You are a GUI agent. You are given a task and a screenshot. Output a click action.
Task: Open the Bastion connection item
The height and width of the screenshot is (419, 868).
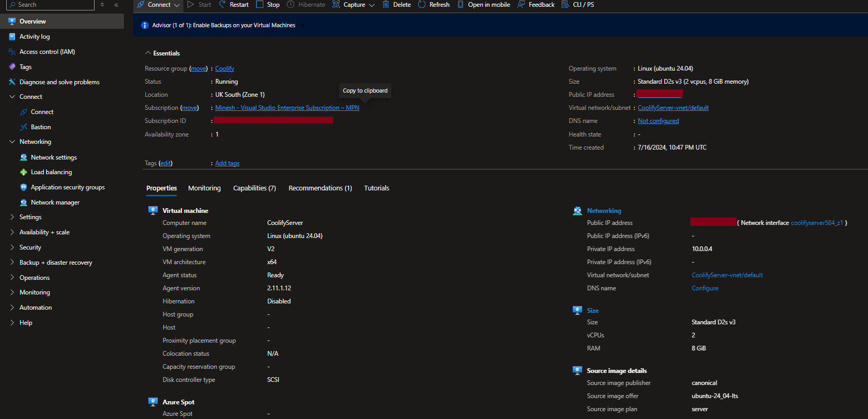[41, 127]
